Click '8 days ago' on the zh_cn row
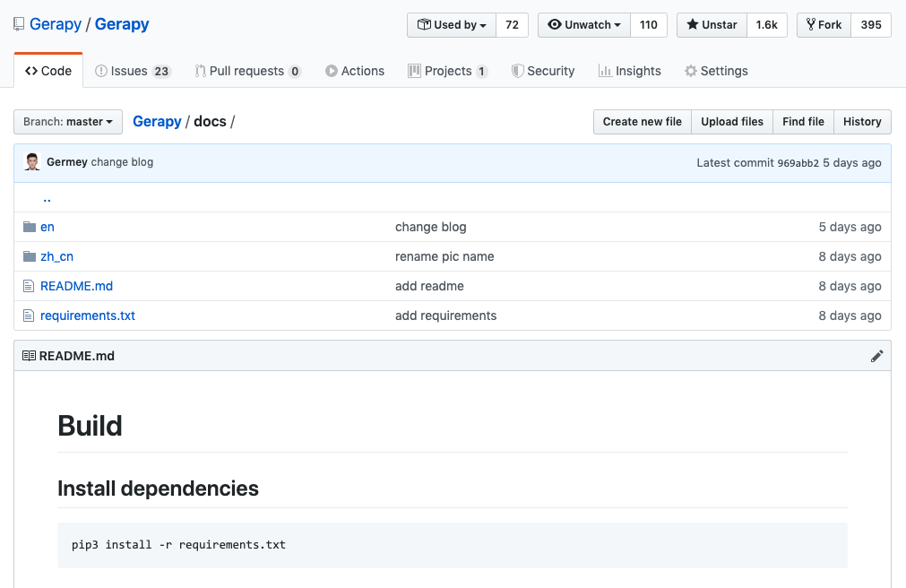This screenshot has height=588, width=906. (850, 256)
